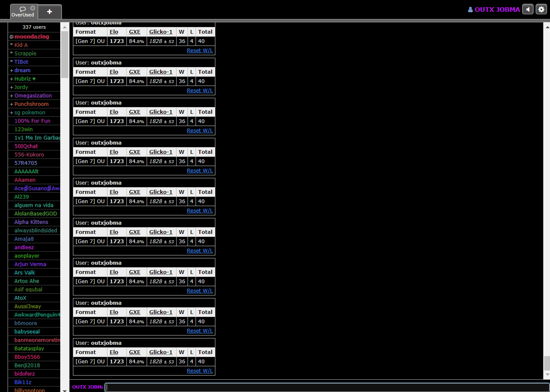Open options with the gear icon

pos(541,9)
